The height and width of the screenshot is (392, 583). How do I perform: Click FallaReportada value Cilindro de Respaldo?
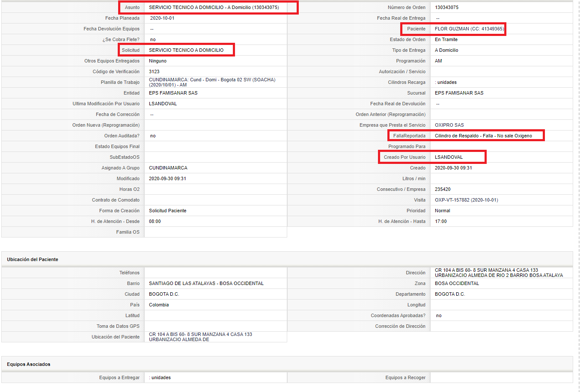pos(483,136)
